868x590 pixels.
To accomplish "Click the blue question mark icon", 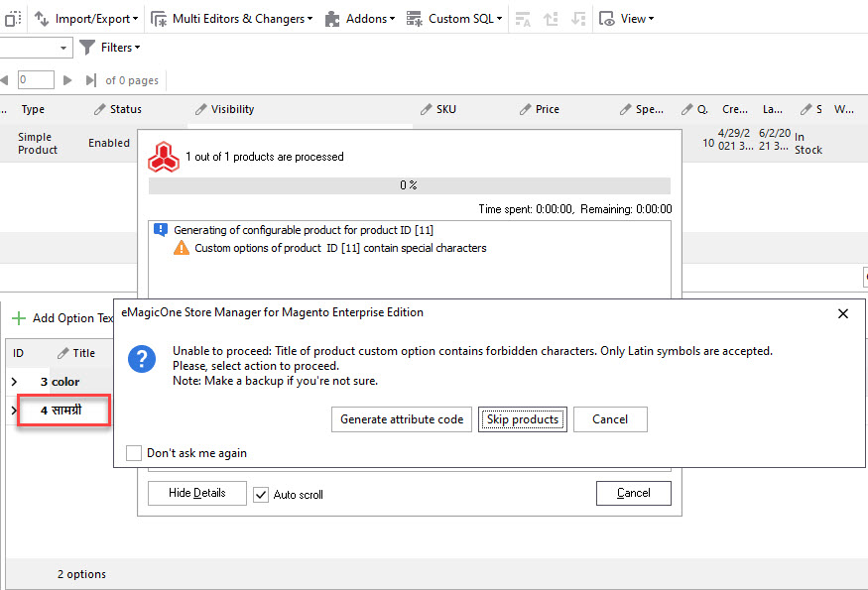I will click(x=142, y=359).
